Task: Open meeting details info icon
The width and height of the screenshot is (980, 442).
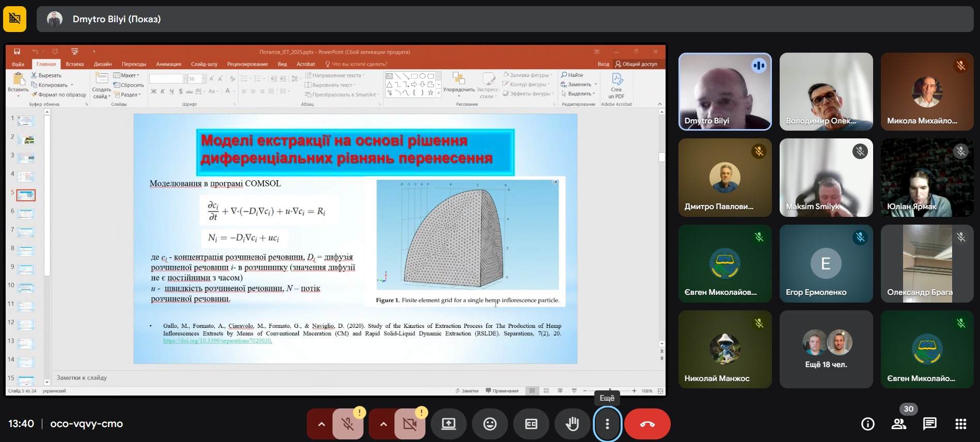Action: 867,424
